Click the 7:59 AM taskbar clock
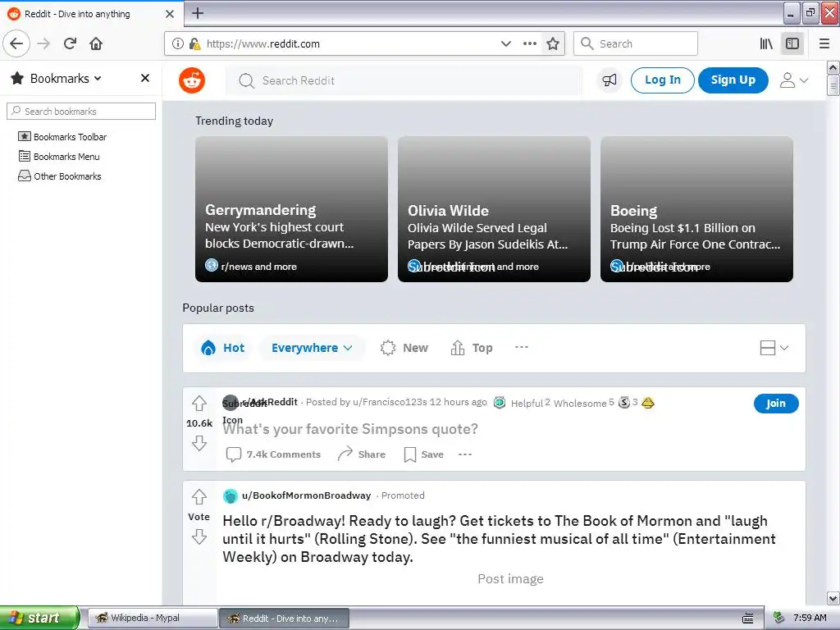This screenshot has width=840, height=630. click(810, 618)
